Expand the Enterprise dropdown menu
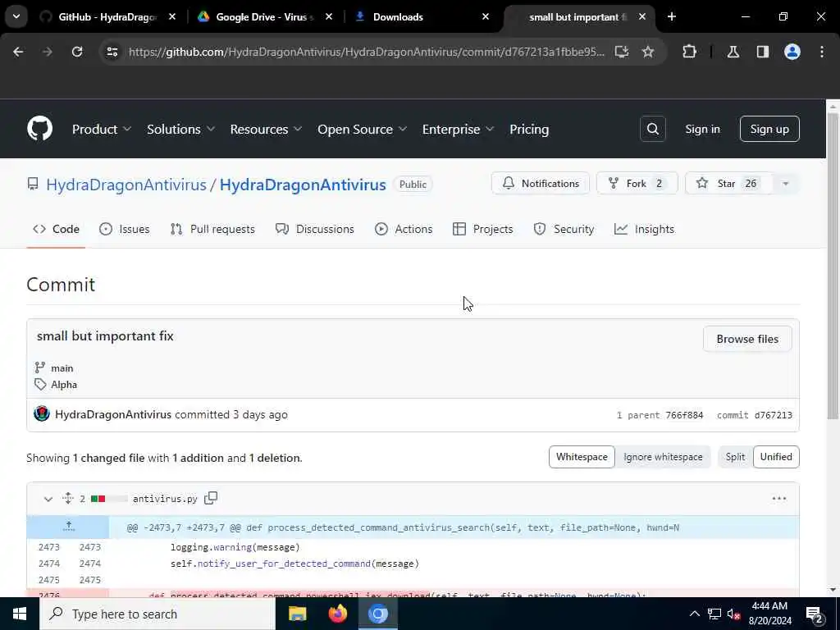 point(458,129)
